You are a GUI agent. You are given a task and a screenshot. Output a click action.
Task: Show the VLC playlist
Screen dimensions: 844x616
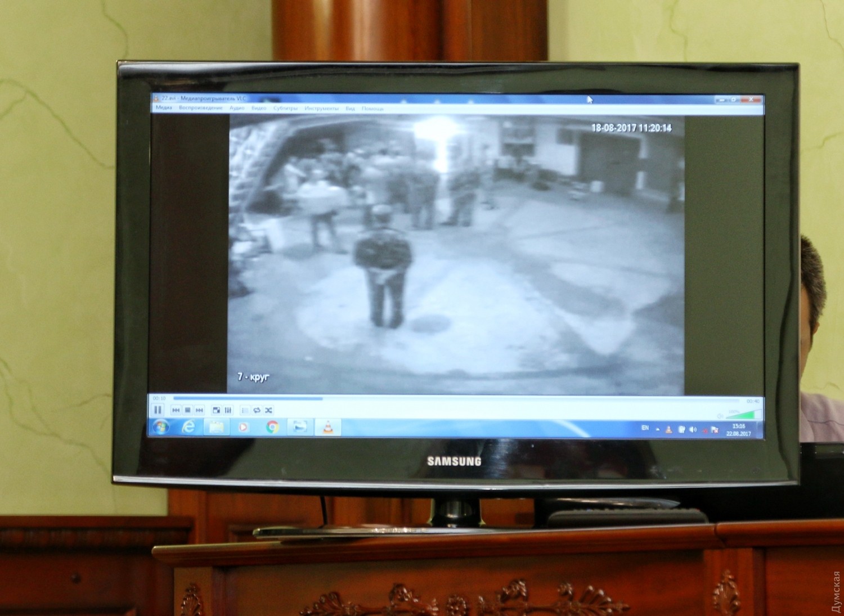[x=245, y=411]
